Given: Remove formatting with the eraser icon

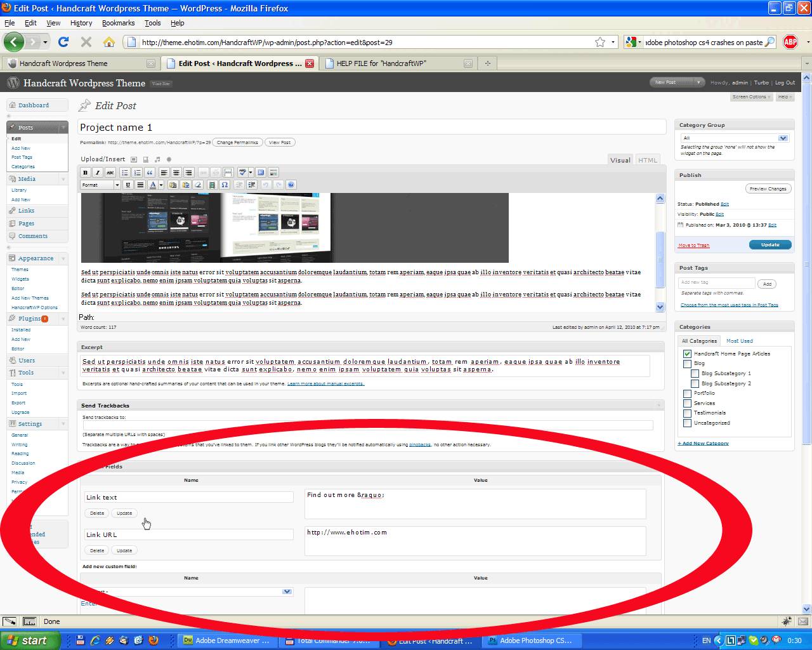Looking at the screenshot, I should tap(198, 185).
